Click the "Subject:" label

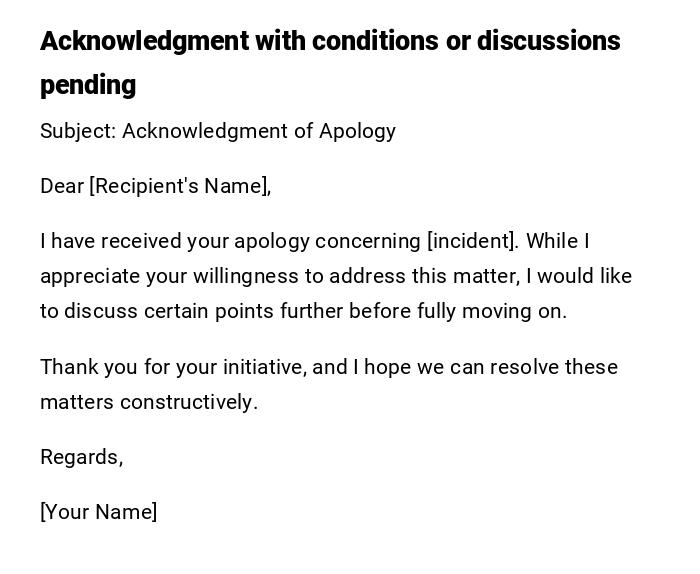tap(77, 131)
